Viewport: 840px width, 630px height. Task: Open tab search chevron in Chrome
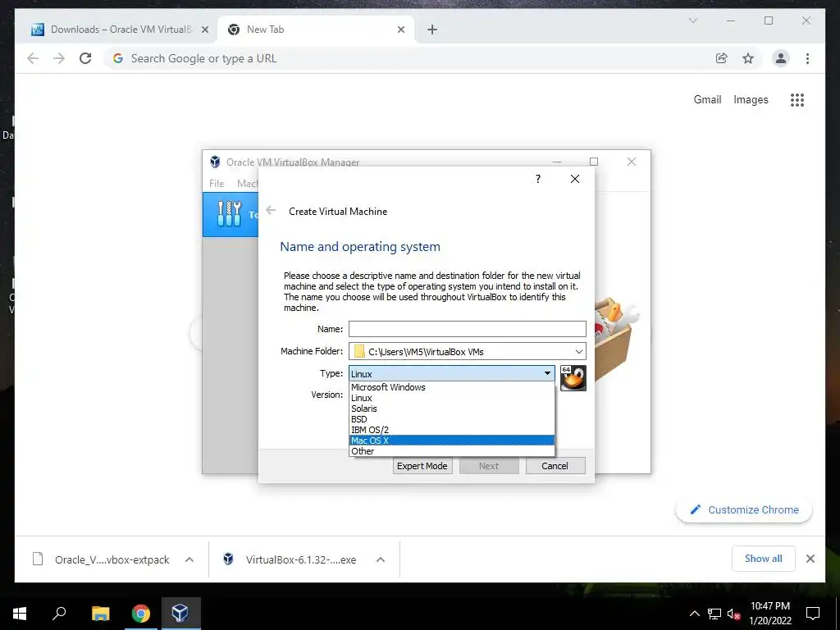click(x=692, y=21)
